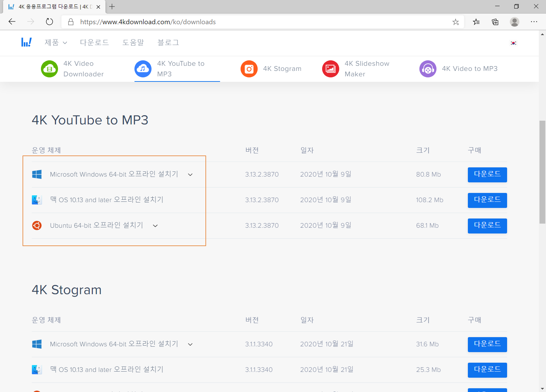Close the 4K download browser tab
The height and width of the screenshot is (392, 546).
point(98,7)
